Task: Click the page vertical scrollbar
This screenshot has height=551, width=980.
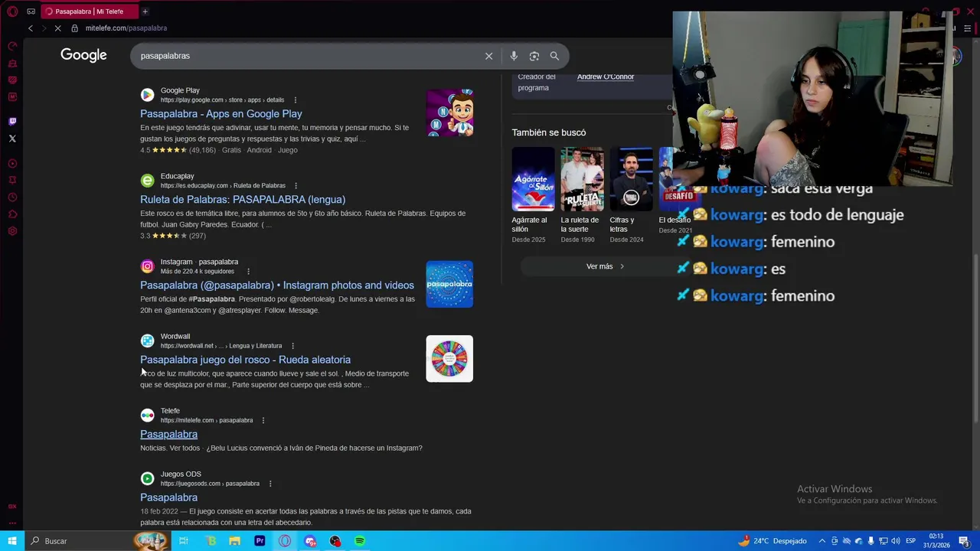Action: (x=975, y=337)
